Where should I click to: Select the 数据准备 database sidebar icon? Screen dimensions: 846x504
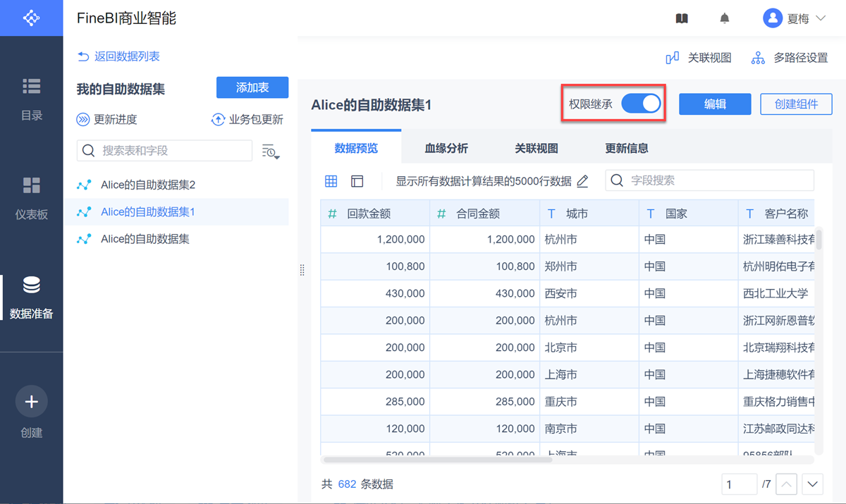[x=32, y=285]
